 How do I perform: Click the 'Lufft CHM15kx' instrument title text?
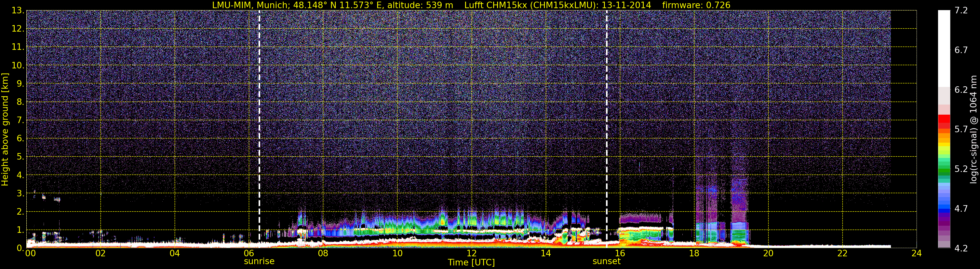(495, 5)
